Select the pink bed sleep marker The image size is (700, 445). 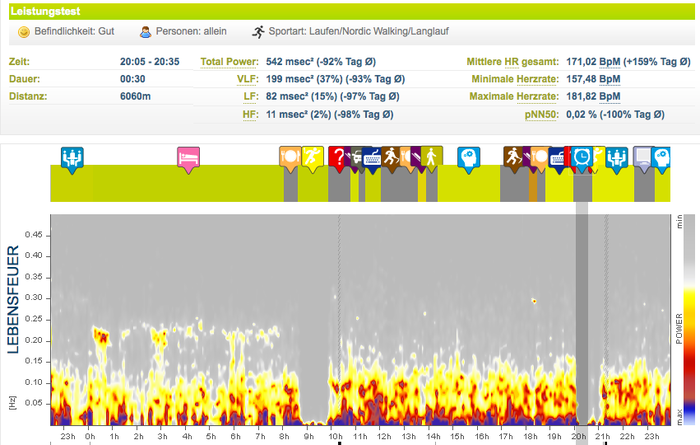pyautogui.click(x=188, y=156)
